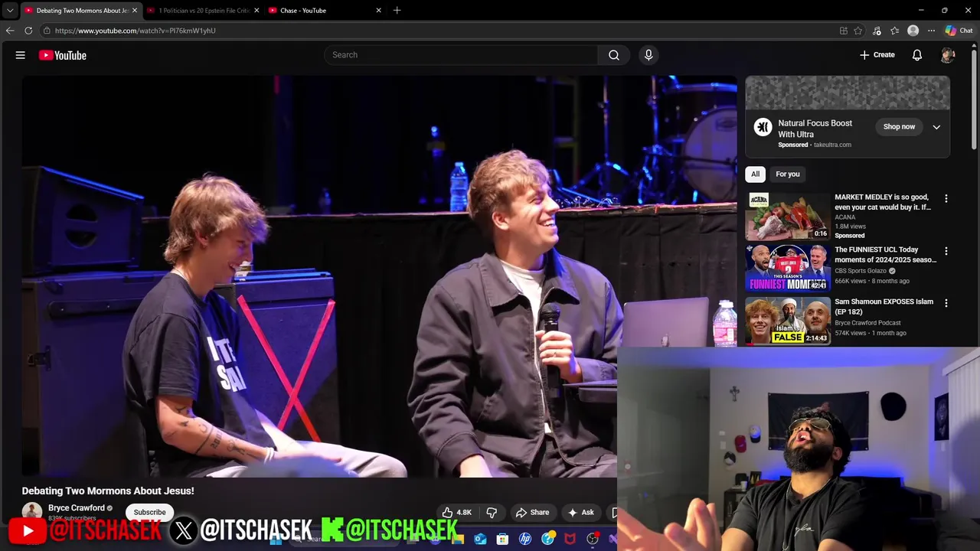The image size is (980, 551).
Task: Open the browser profile avatar icon
Action: coord(913,31)
